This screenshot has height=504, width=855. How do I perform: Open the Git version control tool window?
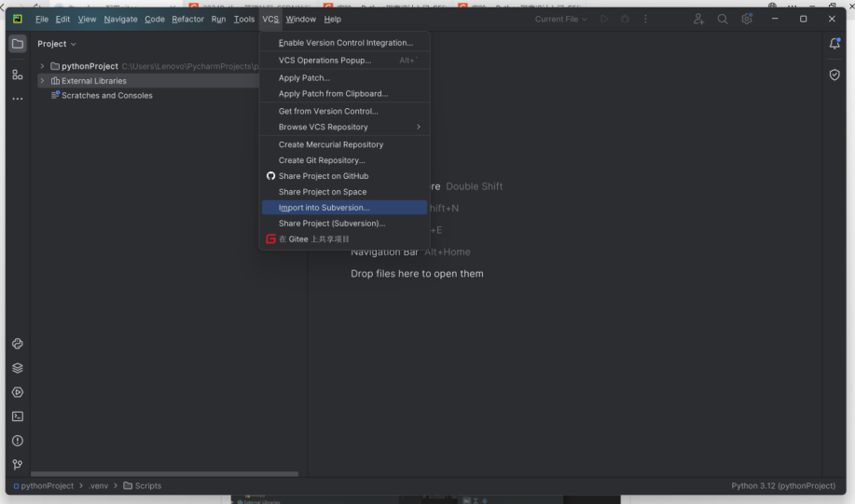tap(18, 465)
